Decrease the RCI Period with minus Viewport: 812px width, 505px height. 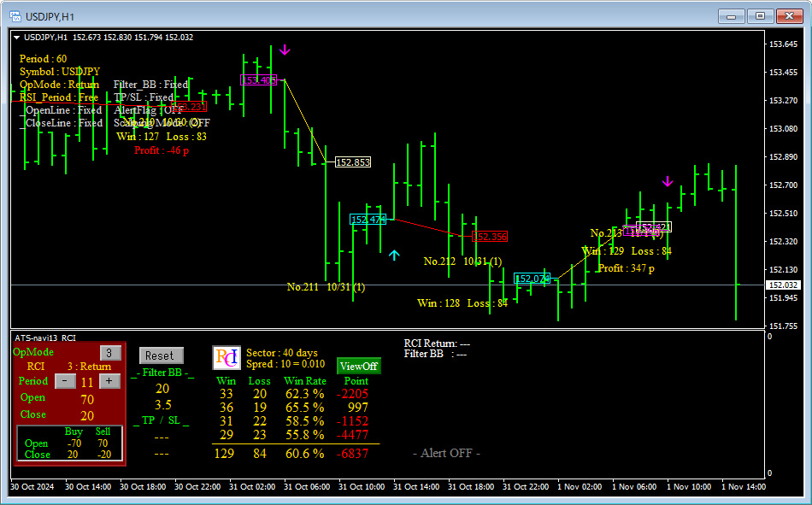pos(65,381)
